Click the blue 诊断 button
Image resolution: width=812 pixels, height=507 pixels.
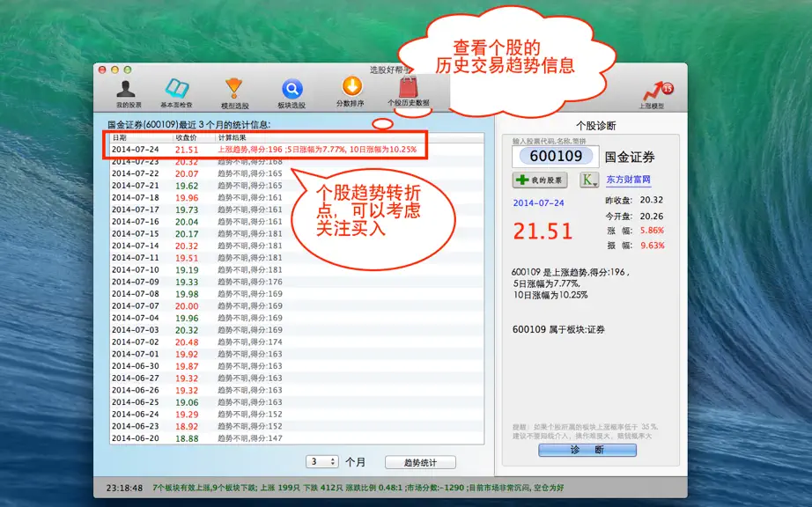click(x=587, y=450)
